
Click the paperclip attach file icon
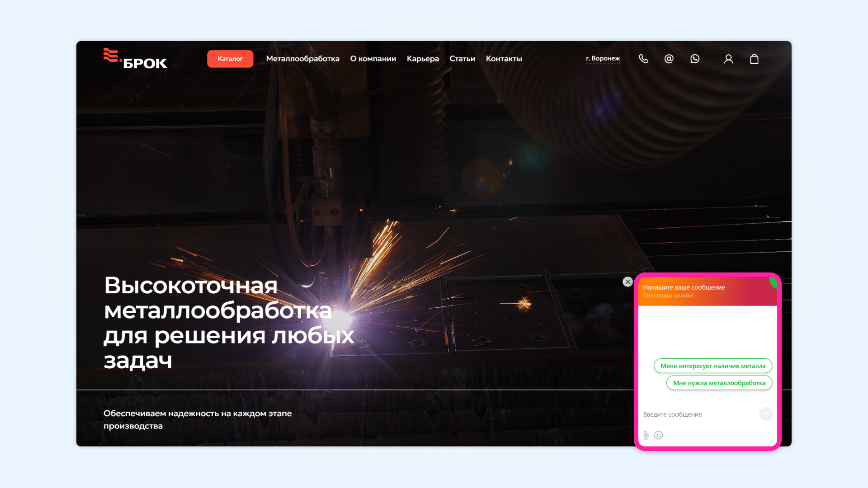646,435
